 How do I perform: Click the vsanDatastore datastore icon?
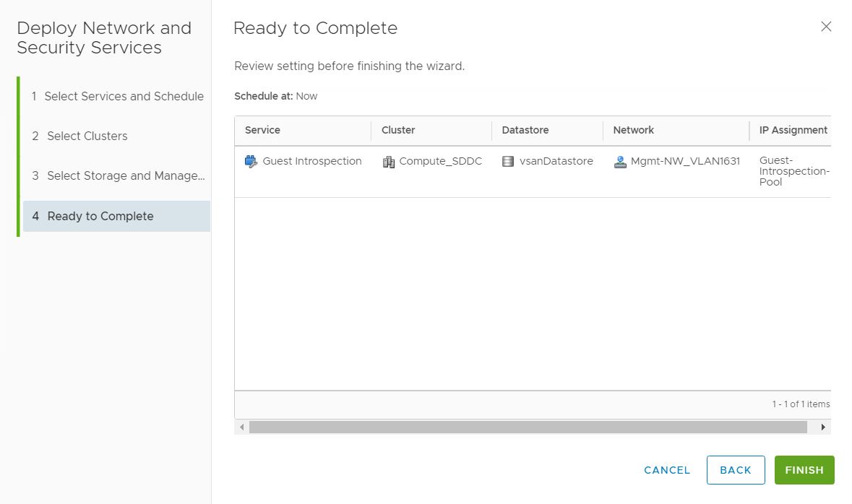click(x=508, y=162)
